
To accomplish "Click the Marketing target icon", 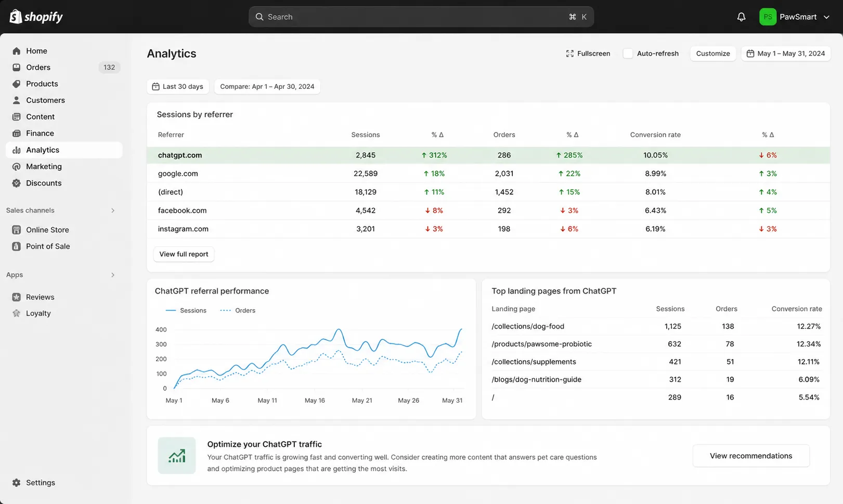I will tap(17, 167).
